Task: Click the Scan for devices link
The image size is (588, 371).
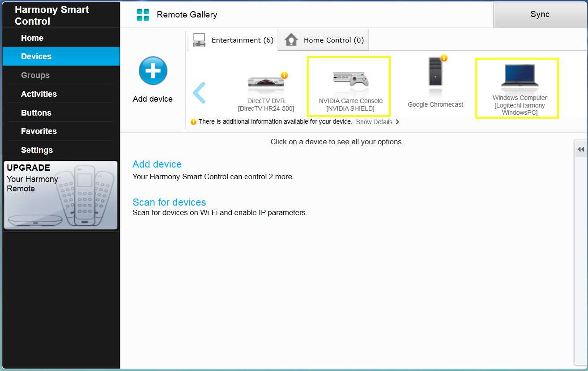Action: (x=169, y=202)
